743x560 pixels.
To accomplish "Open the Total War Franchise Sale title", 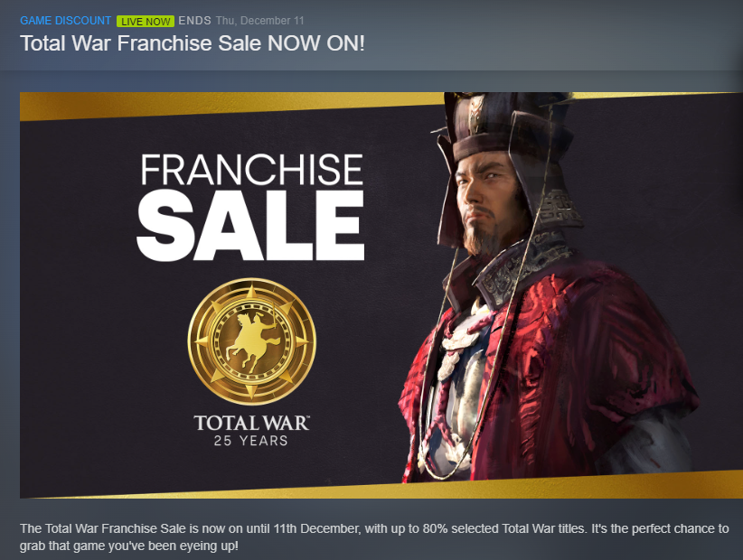I will coord(193,43).
